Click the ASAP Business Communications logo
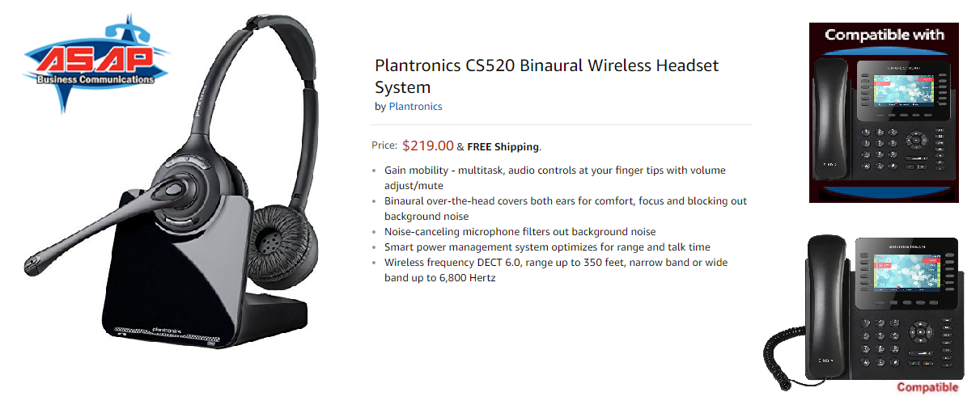The image size is (980, 409). (x=96, y=63)
